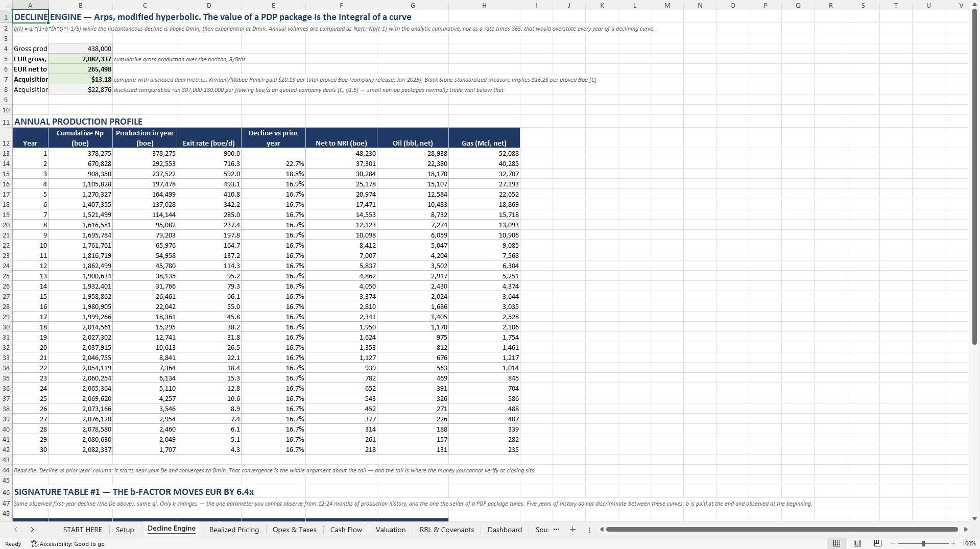Click Gas (Mcf, net) header cell
The width and height of the screenshot is (980, 549).
(484, 138)
